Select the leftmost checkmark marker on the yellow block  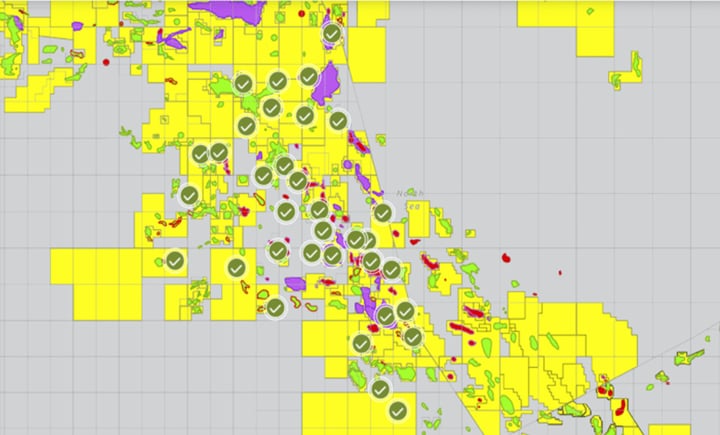(x=175, y=261)
